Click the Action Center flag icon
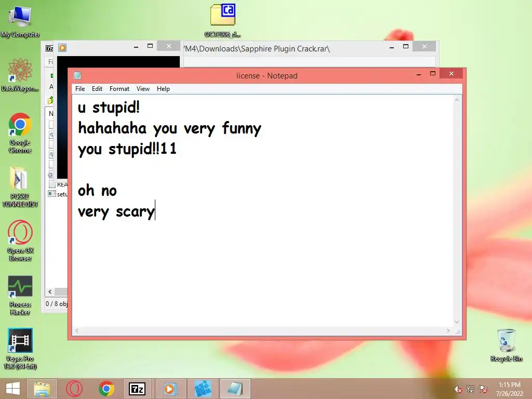Screen dimensions: 532x399 [x=483, y=389]
